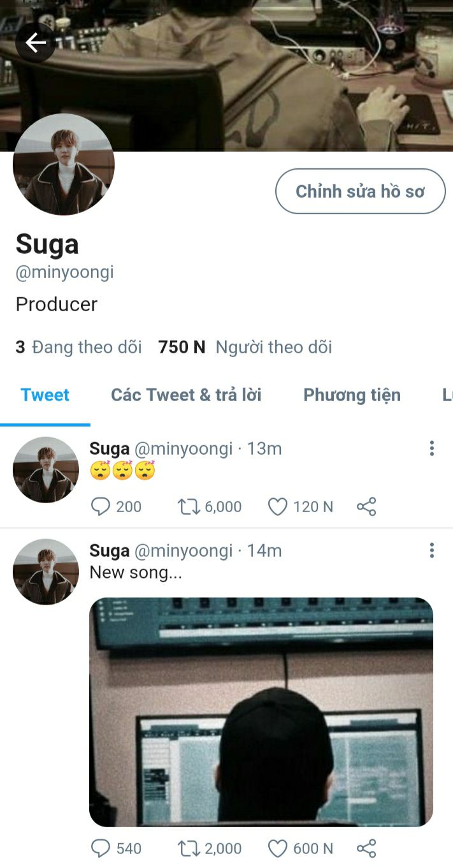Open the Phương tiện tab

click(352, 395)
